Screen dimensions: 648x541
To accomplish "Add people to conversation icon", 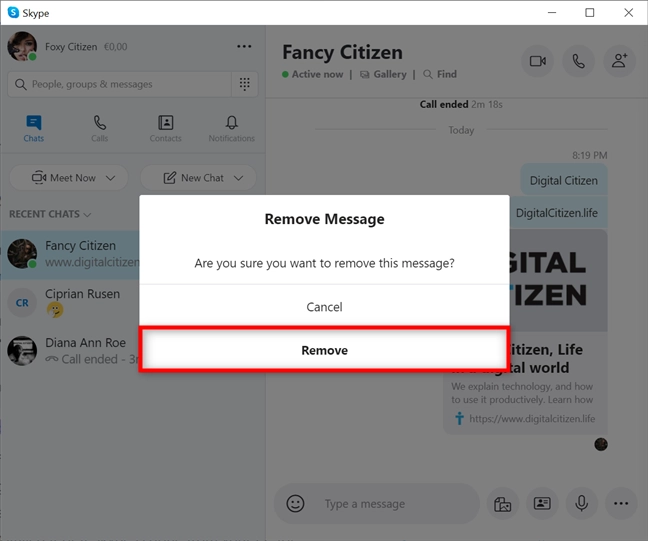I will [619, 61].
